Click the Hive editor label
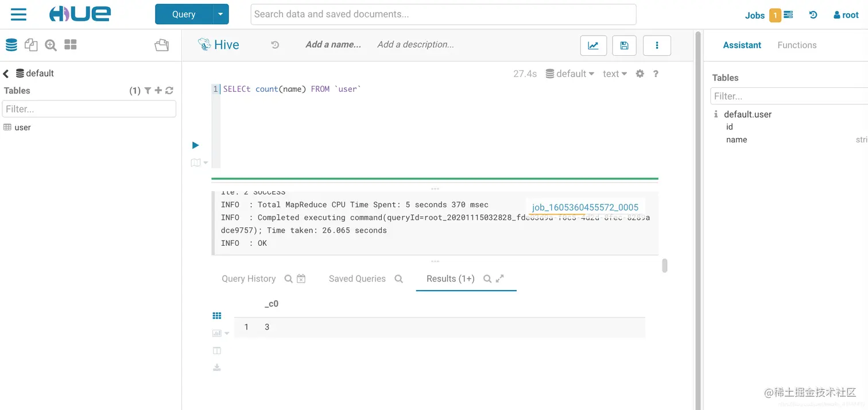The height and width of the screenshot is (410, 868). tap(219, 45)
